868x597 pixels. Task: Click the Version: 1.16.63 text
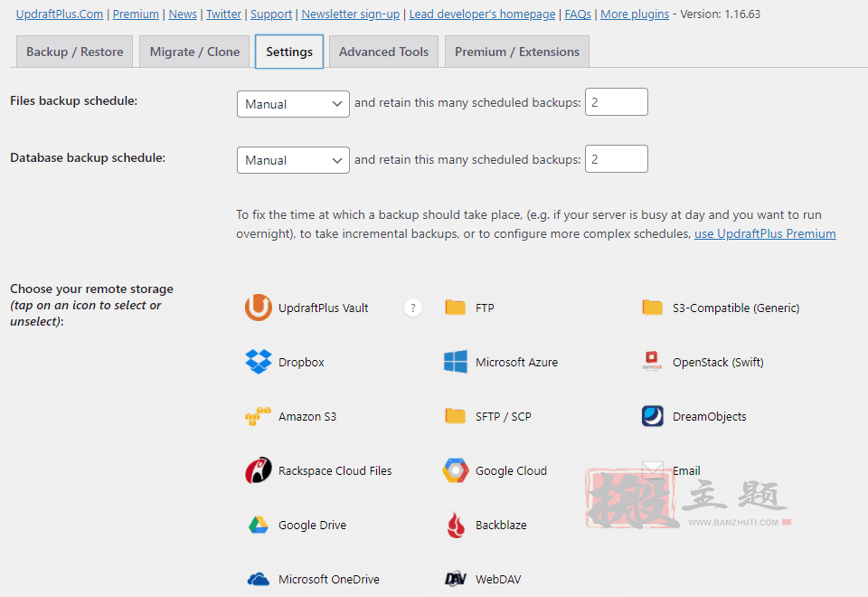[721, 14]
